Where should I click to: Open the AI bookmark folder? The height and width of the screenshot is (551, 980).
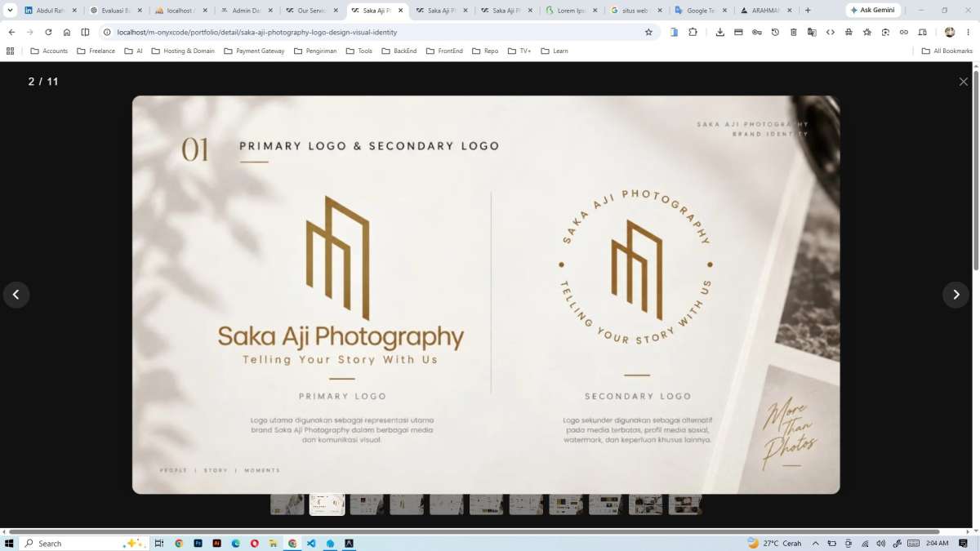point(133,51)
